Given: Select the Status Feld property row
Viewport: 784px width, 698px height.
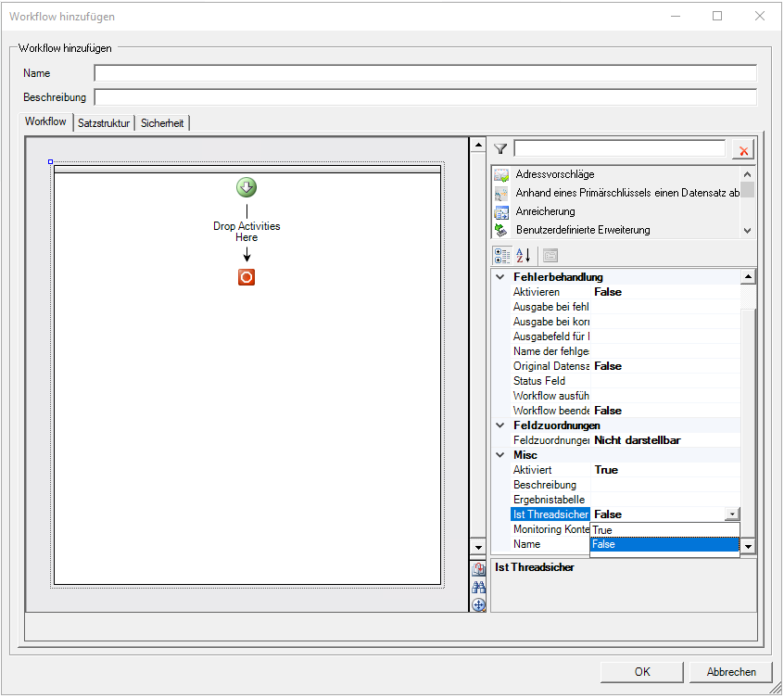Looking at the screenshot, I should 626,381.
